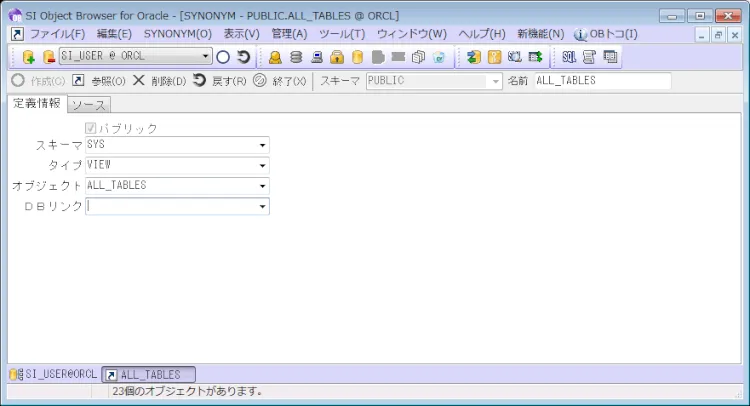Click the 削除(D) button

point(159,81)
